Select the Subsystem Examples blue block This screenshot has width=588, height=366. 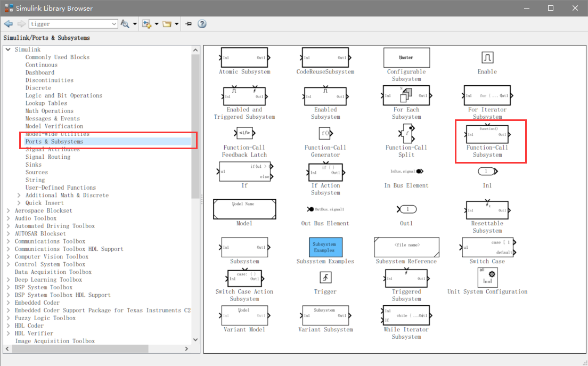[x=325, y=247]
